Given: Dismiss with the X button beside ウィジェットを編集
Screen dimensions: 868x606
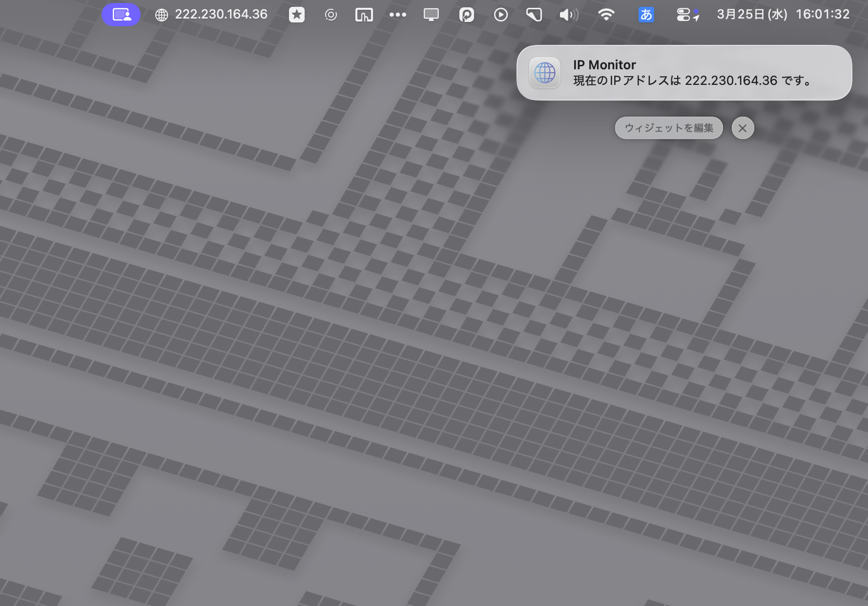Looking at the screenshot, I should coord(743,128).
